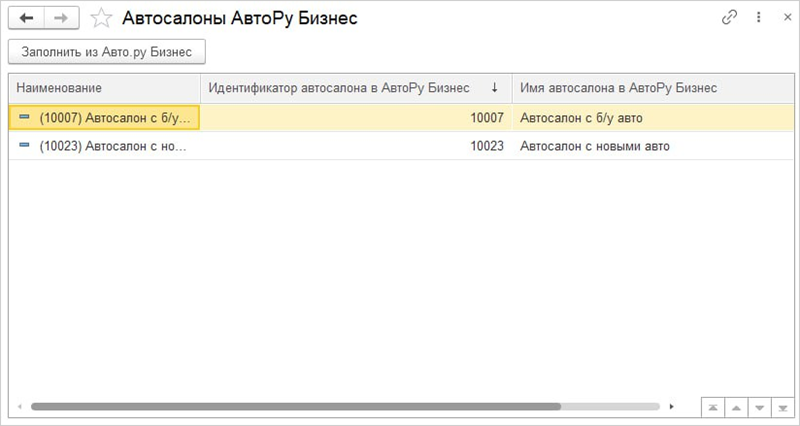Screen dimensions: 800x426
Task: Click the item icon of row 10007
Action: coord(24,117)
